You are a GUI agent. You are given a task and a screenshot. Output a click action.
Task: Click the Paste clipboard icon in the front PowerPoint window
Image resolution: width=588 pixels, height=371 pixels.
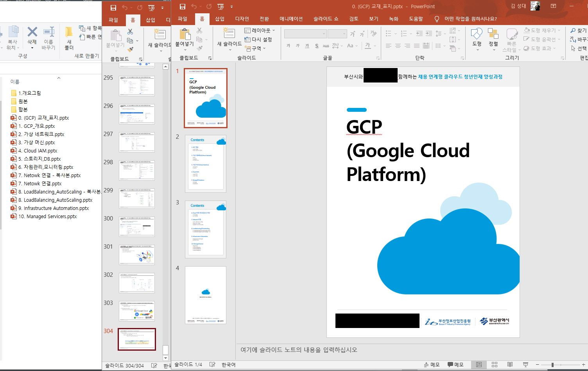point(185,34)
